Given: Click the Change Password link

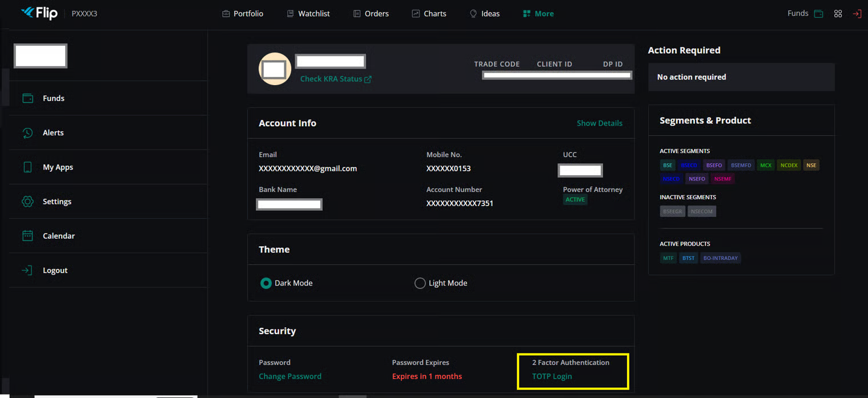Looking at the screenshot, I should [x=290, y=376].
